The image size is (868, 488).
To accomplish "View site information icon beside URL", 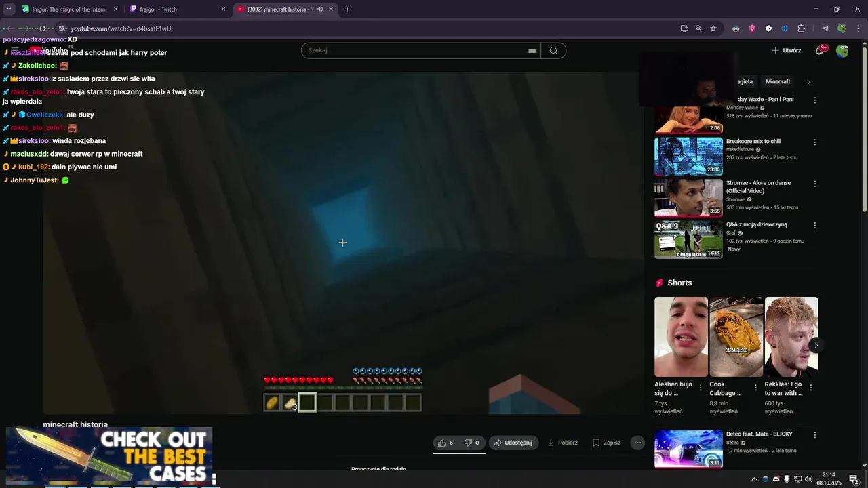I will tap(62, 28).
